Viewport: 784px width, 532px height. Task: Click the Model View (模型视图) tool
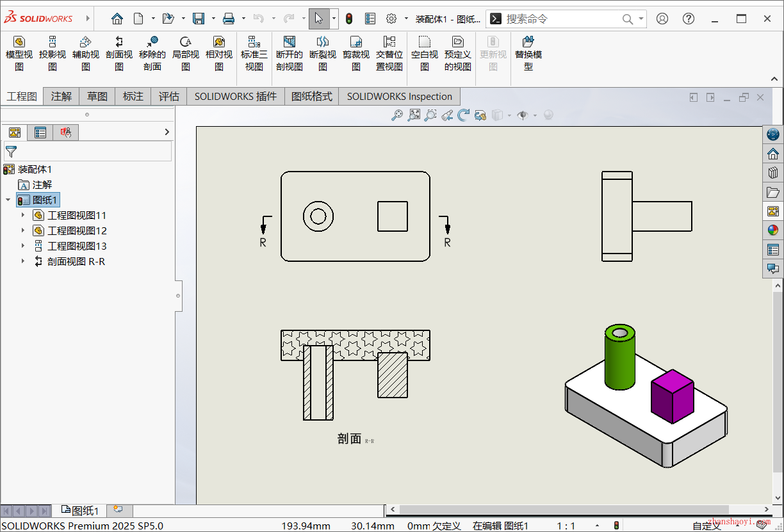19,54
